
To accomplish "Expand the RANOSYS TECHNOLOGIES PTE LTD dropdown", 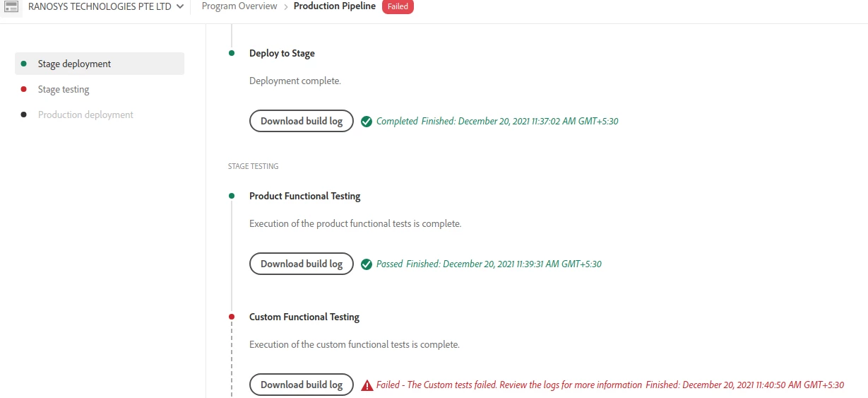I will coord(106,6).
